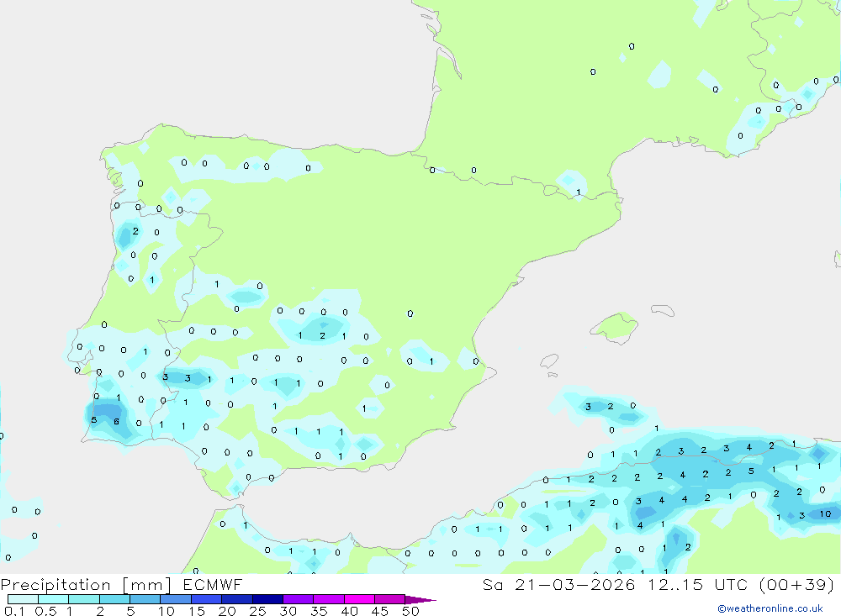Screen dimensions: 841x616
Task: Select the 2–5 mm legend color swatch
Action: tap(114, 599)
